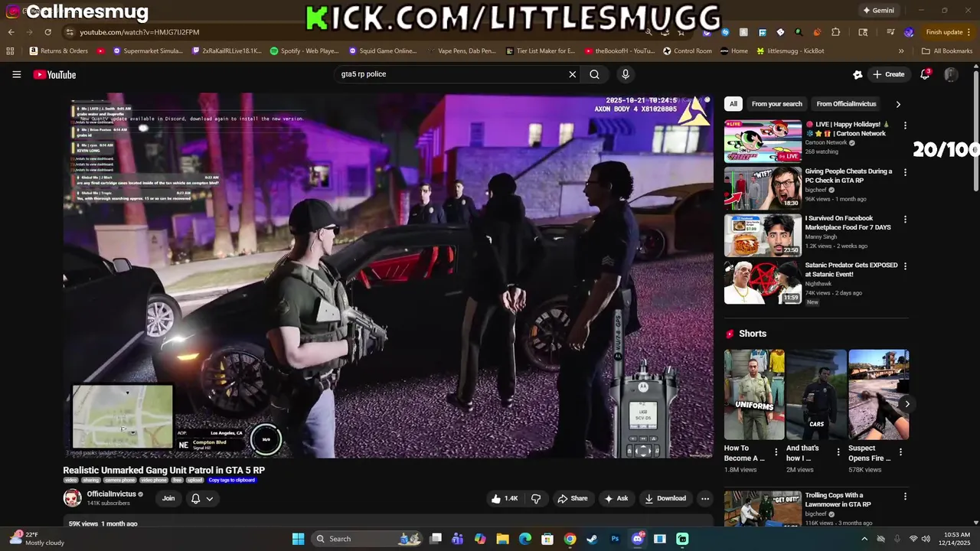Open All Bookmarks folder
This screenshot has width=980, height=551.
947,51
